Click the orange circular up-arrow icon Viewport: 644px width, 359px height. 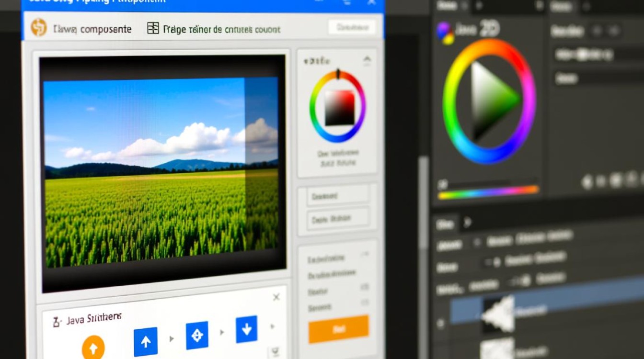[93, 348]
